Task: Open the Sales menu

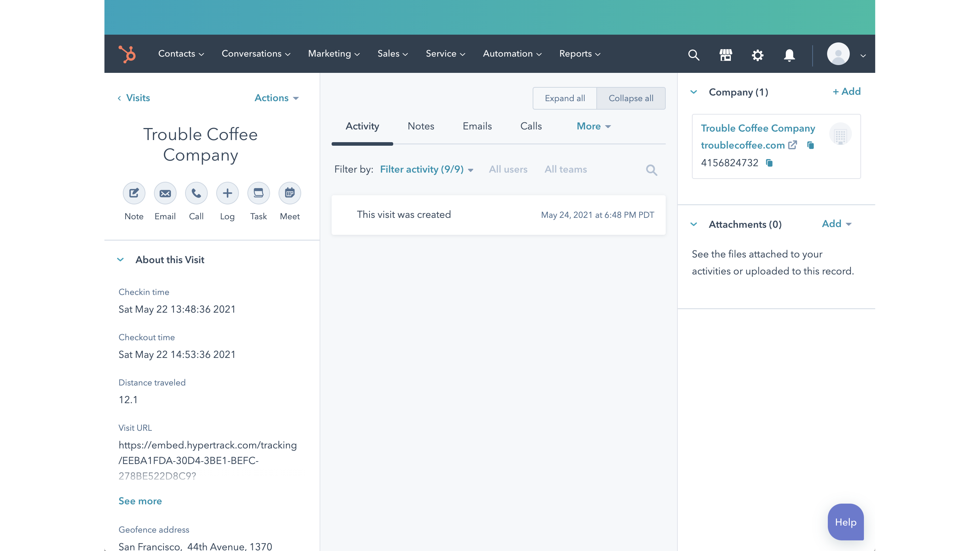Action: [392, 54]
